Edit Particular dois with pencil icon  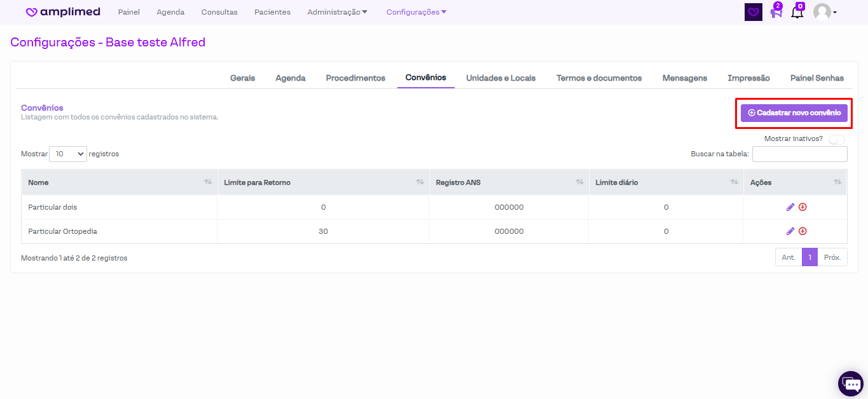point(790,207)
